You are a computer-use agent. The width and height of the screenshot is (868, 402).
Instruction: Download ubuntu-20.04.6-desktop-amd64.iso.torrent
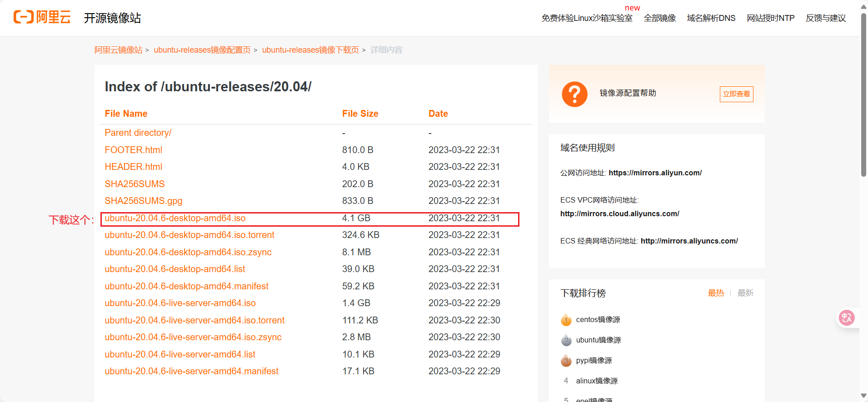[190, 235]
